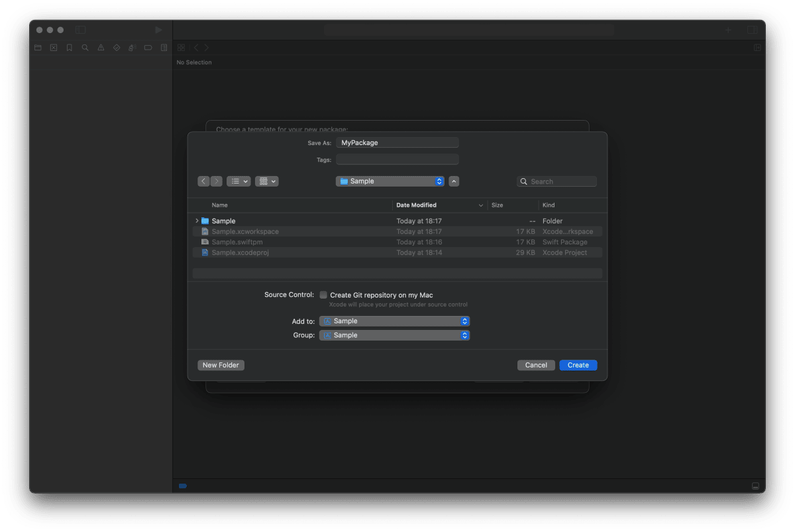795x532 pixels.
Task: Click the Save As name field
Action: point(397,142)
